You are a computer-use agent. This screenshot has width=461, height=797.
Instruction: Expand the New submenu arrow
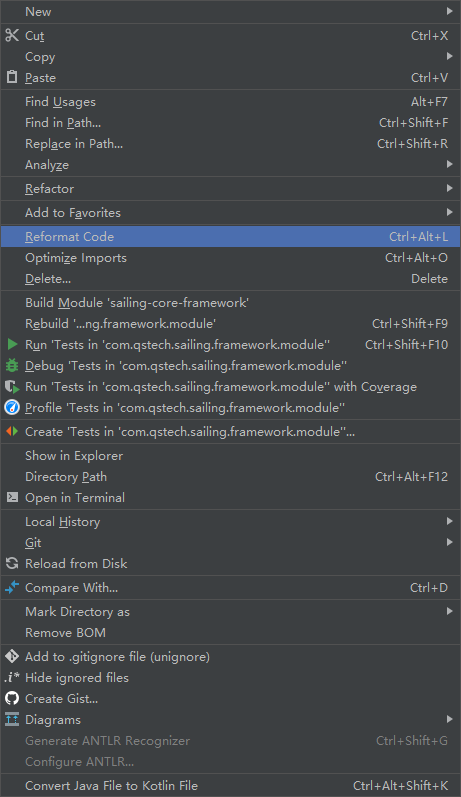tap(449, 11)
